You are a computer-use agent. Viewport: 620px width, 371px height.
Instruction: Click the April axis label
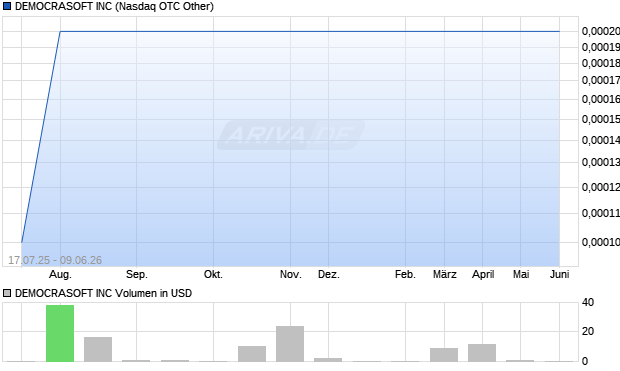pyautogui.click(x=483, y=274)
